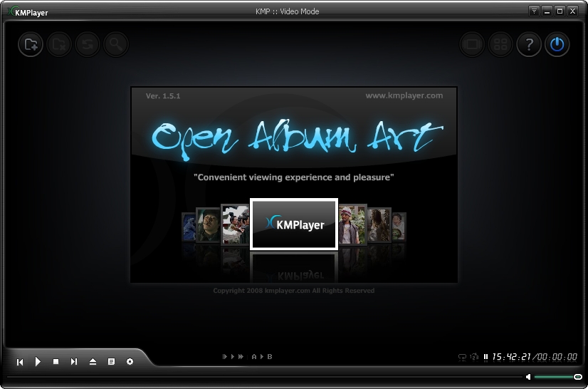Screen dimensions: 588x389
Task: Toggle repeat playback mode icon
Action: 463,357
